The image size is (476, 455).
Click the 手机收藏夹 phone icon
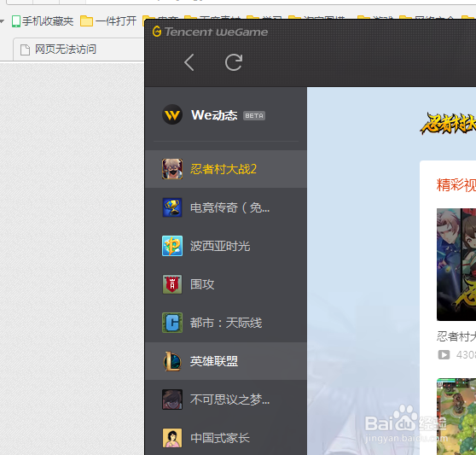(x=16, y=21)
